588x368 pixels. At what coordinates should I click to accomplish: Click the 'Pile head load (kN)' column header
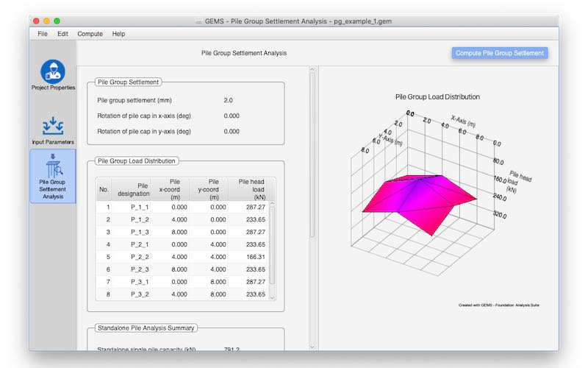tap(248, 189)
